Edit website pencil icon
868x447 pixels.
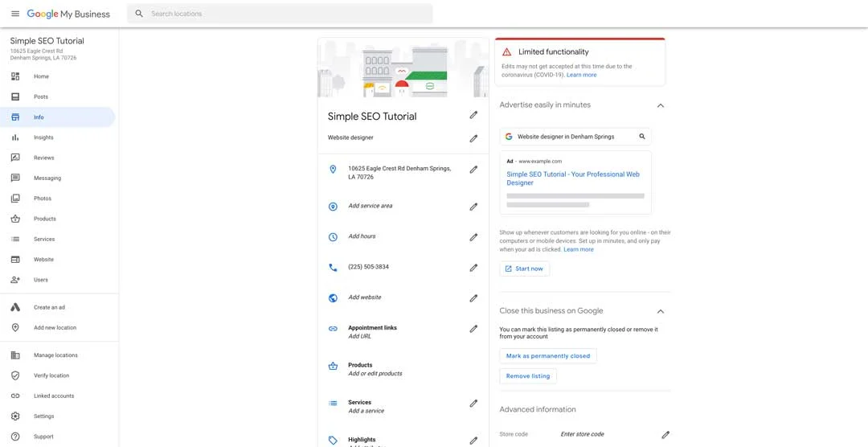click(473, 298)
